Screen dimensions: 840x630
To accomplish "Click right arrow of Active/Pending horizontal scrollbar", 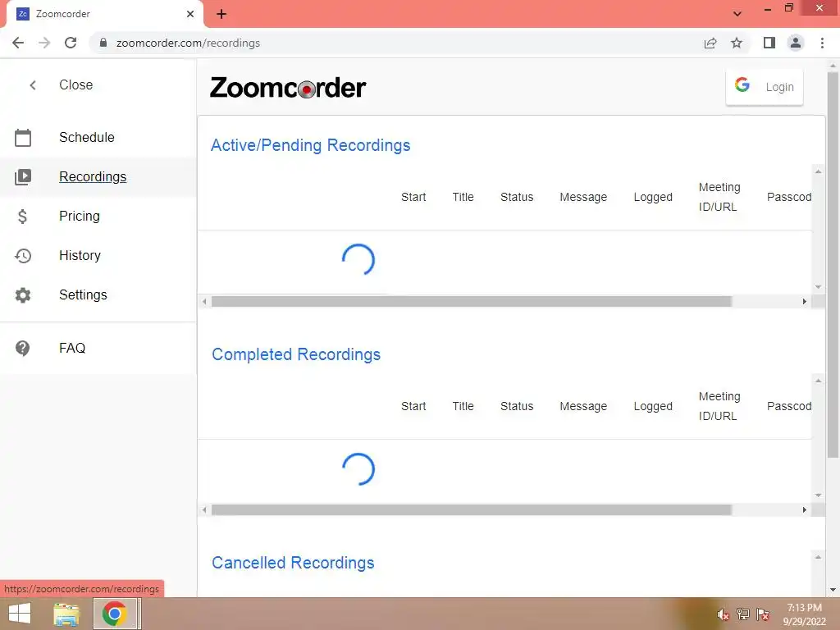I will [x=804, y=302].
